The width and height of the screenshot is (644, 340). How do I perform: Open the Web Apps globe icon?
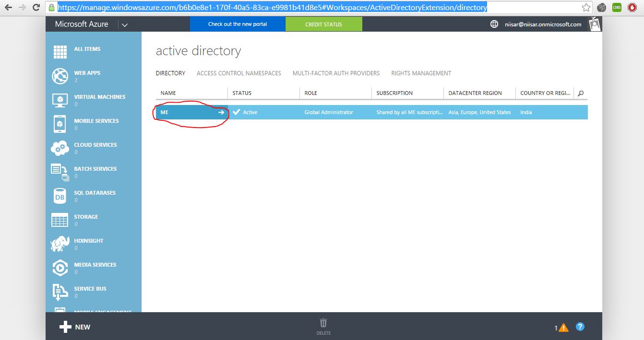pos(60,76)
